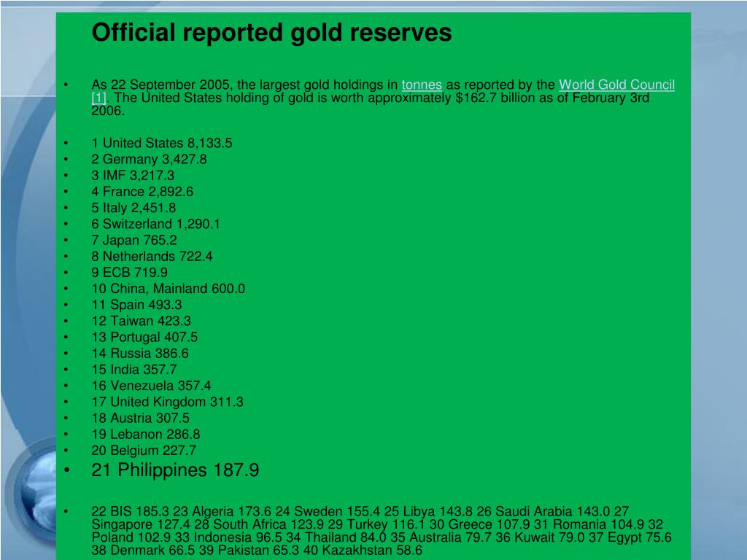Select '20 Belgium 227.7' row

coord(144,451)
